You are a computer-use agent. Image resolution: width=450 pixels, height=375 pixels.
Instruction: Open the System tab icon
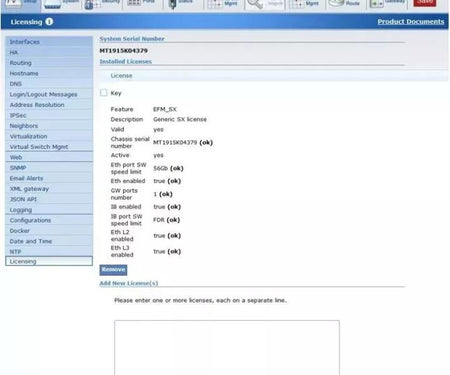pos(52,4)
